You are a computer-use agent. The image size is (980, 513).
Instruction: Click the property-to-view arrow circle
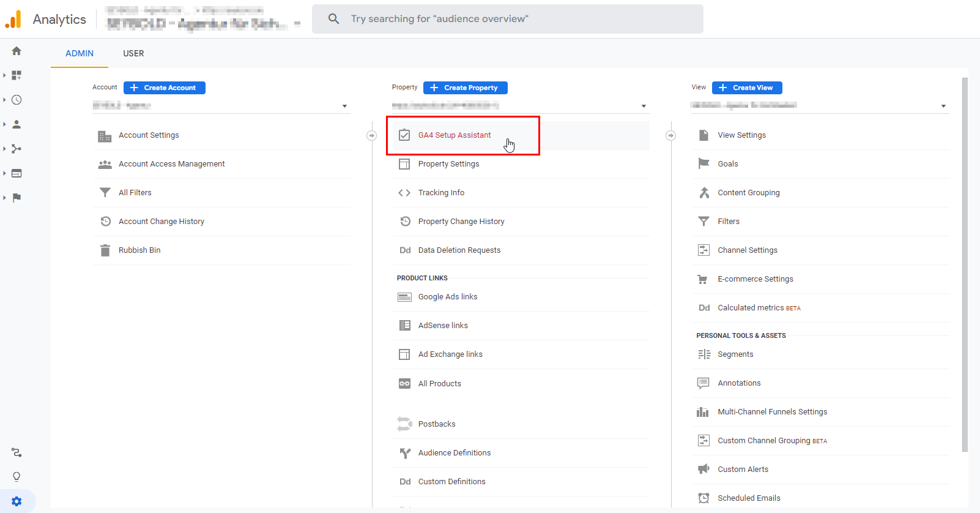671,135
